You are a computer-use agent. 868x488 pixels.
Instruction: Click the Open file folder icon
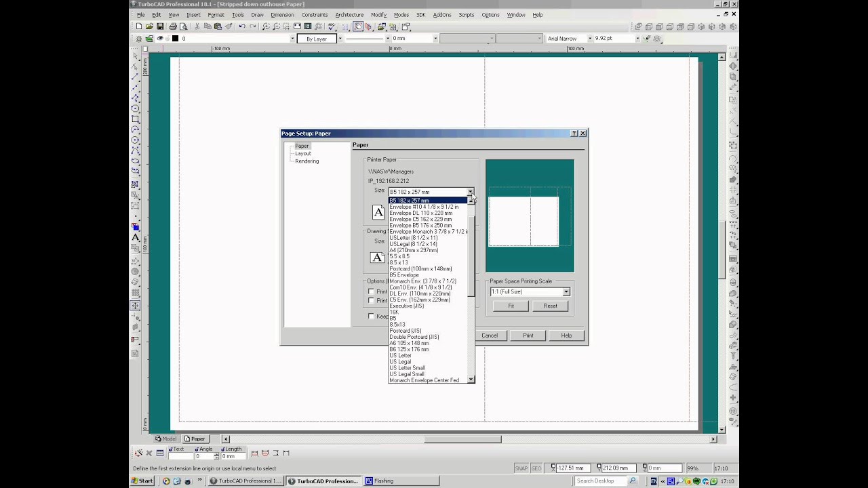click(x=149, y=26)
